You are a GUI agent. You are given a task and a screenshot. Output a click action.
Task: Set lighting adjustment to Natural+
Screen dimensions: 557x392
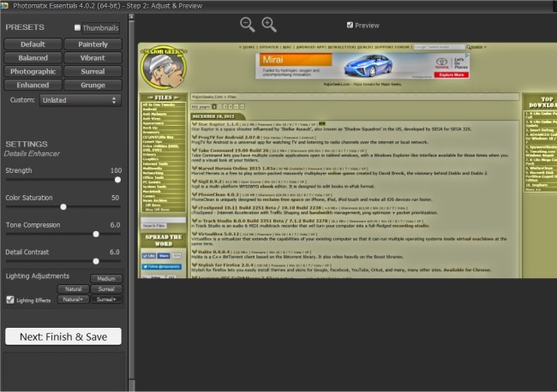point(73,300)
